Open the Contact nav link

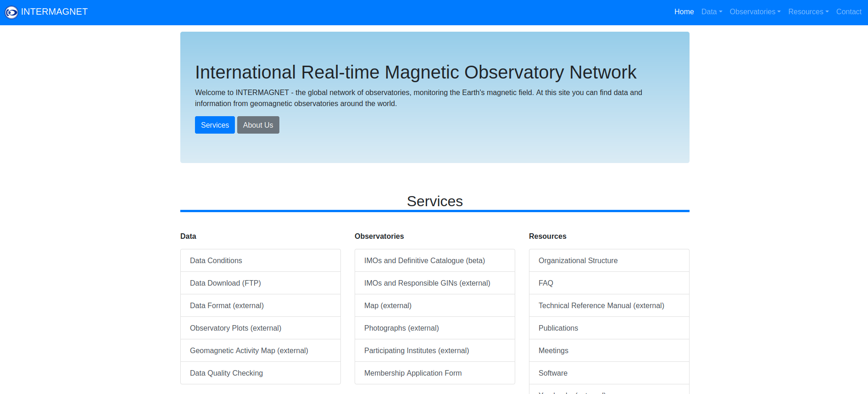tap(849, 12)
